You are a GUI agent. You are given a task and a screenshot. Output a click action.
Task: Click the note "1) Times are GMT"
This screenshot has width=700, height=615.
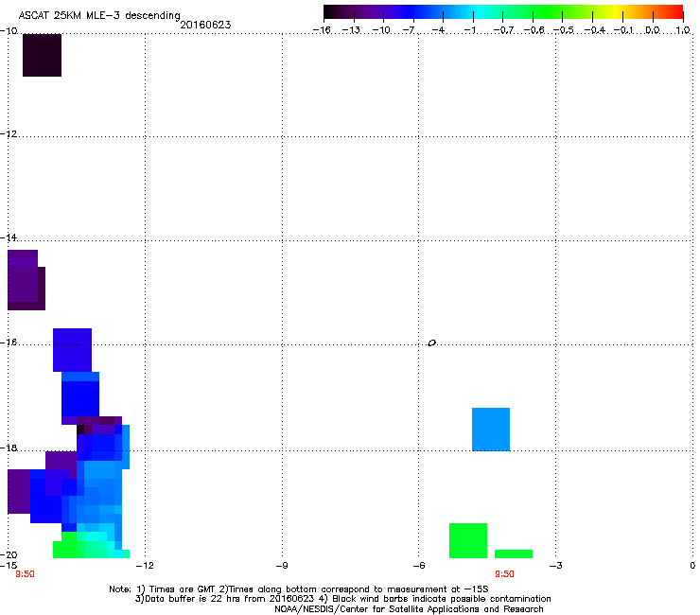[x=177, y=589]
